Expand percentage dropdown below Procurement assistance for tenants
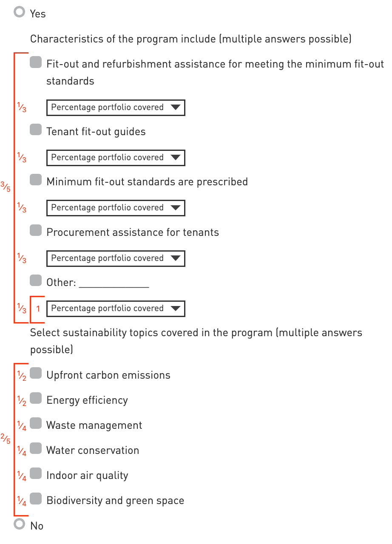The image size is (392, 544). coord(116,258)
